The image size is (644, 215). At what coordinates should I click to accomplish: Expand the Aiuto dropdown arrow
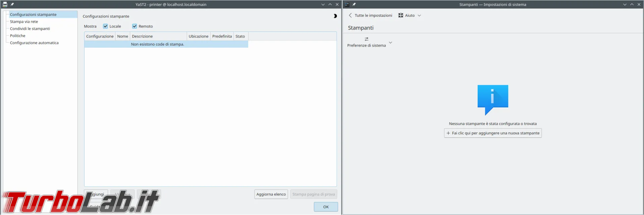click(x=419, y=15)
